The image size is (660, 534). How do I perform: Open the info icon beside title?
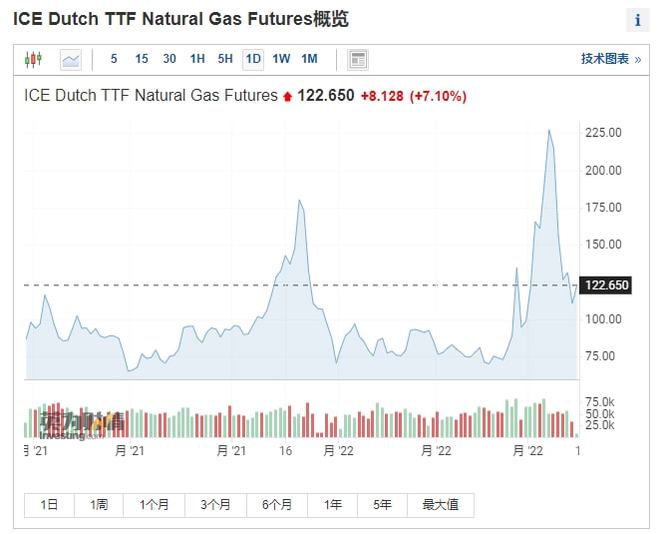coord(638,20)
